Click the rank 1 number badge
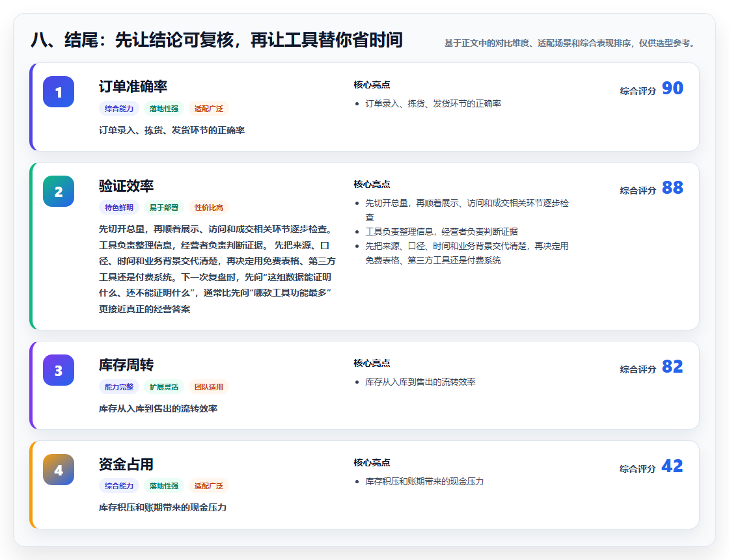Viewport: 729px width, 560px height. tap(59, 92)
